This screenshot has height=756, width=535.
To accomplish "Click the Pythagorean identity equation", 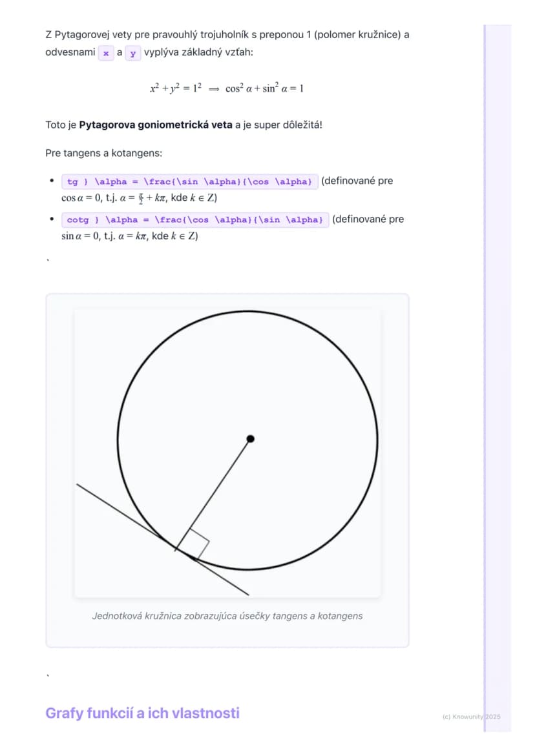I will pyautogui.click(x=227, y=88).
